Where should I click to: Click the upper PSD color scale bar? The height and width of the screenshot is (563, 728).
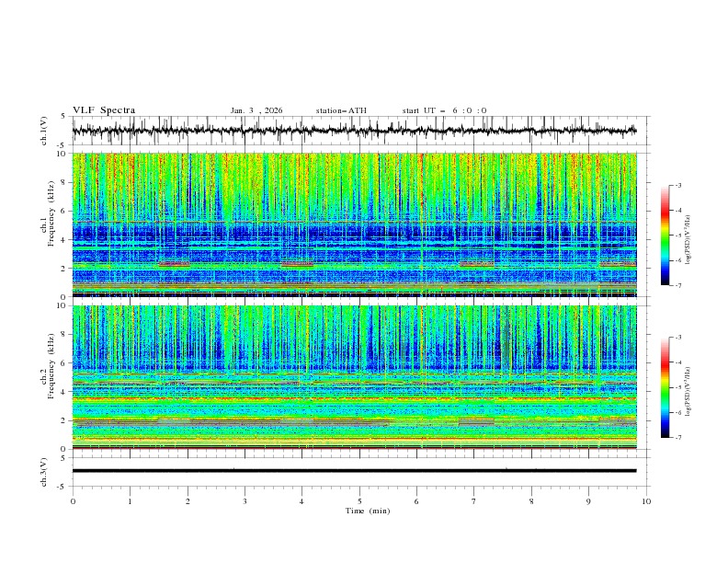665,236
